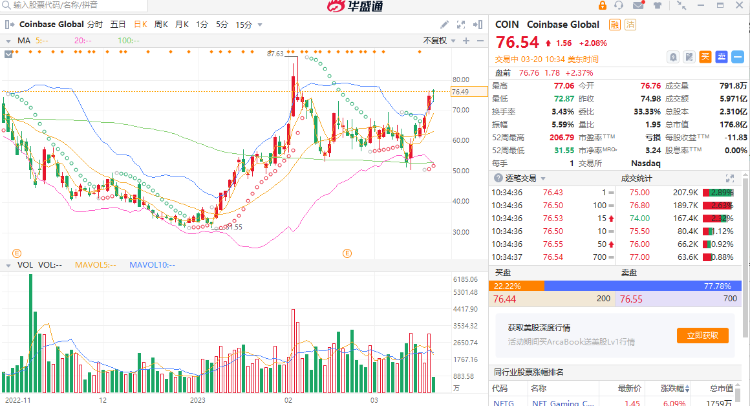Click the help icon beside 逐笔交易
The height and width of the screenshot is (406, 750).
(x=498, y=178)
